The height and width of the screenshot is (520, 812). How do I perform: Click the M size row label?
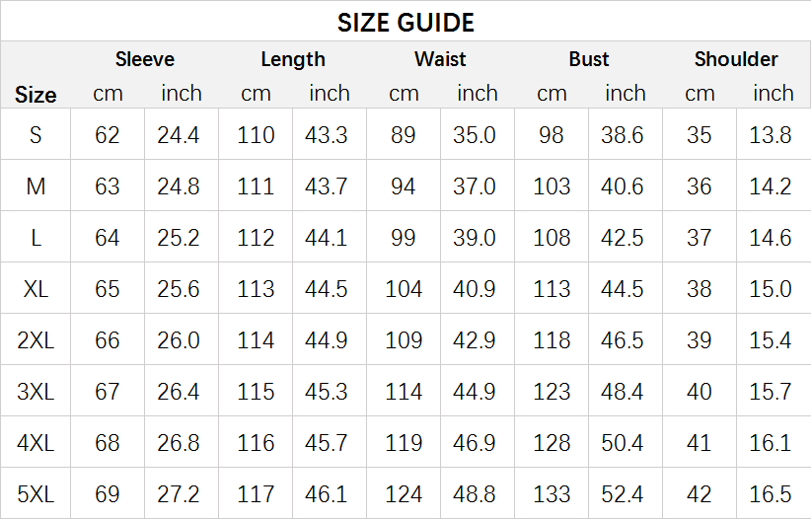[36, 186]
